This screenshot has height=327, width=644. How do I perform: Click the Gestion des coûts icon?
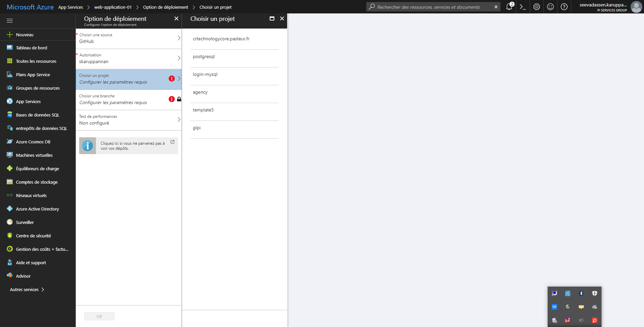point(10,249)
